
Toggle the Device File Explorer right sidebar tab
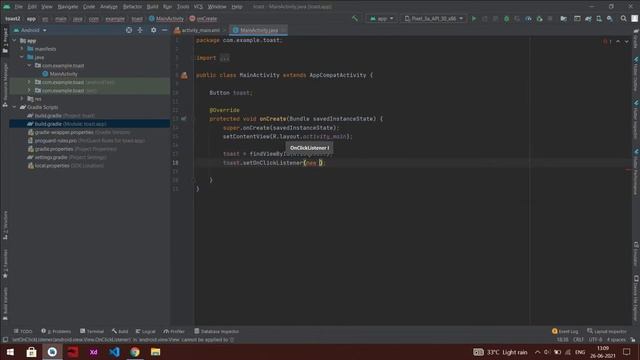tap(636, 298)
